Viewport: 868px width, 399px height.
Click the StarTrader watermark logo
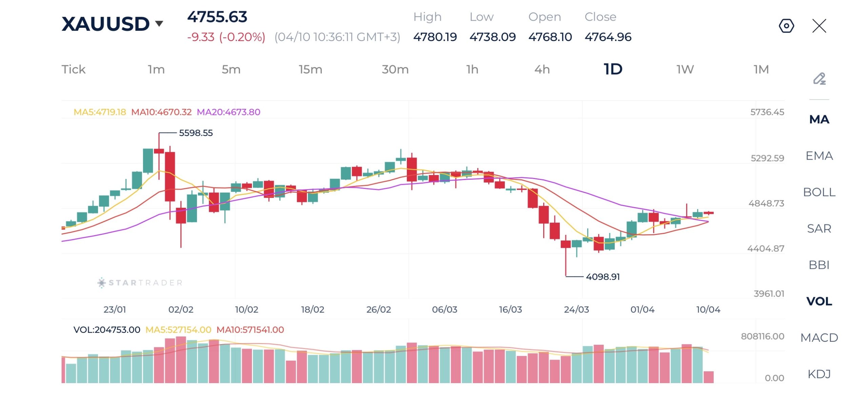140,282
